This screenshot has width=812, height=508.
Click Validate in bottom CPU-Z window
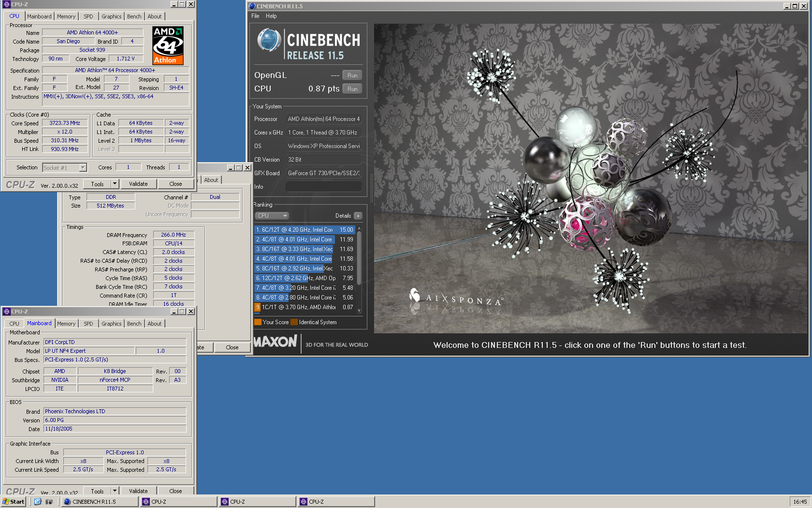coord(138,491)
